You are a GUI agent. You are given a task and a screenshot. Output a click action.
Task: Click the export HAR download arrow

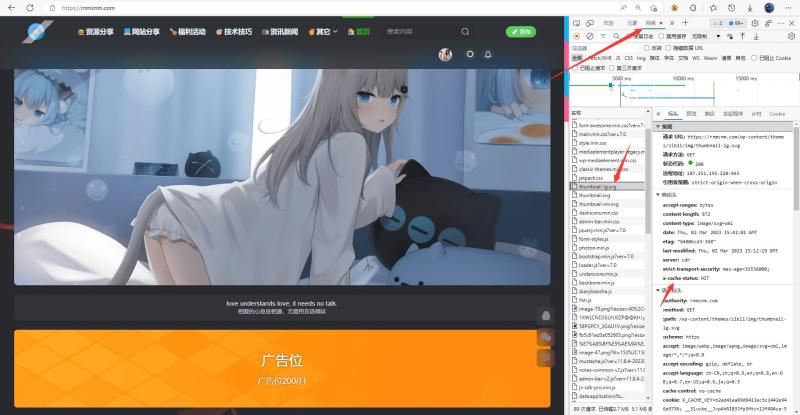756,36
